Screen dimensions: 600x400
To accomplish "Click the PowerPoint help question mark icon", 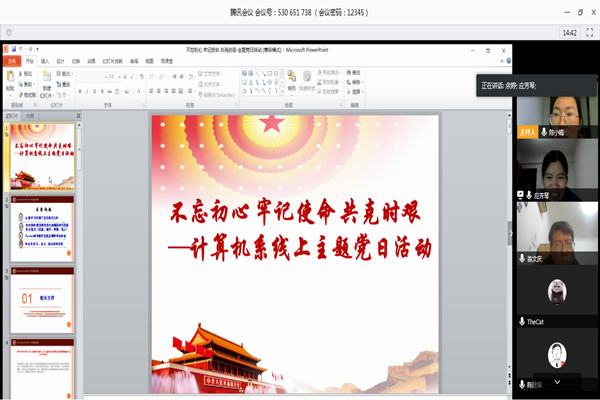I will pos(508,61).
